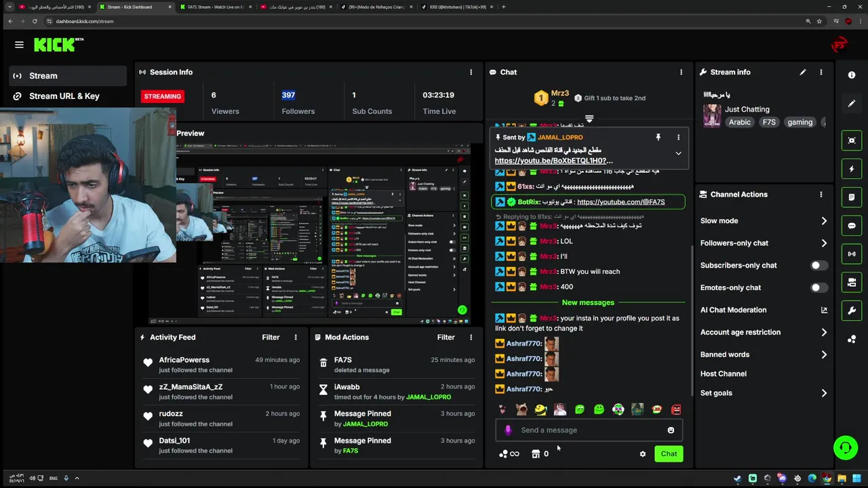Toggle the wrench icon in right sidebar
868x488 pixels.
[852, 311]
